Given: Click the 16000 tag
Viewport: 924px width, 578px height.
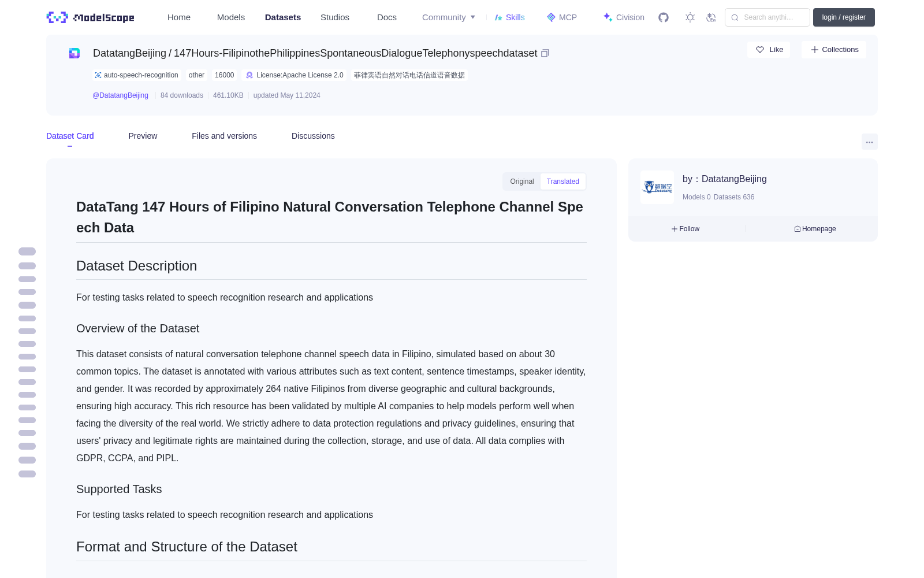Looking at the screenshot, I should pos(225,75).
